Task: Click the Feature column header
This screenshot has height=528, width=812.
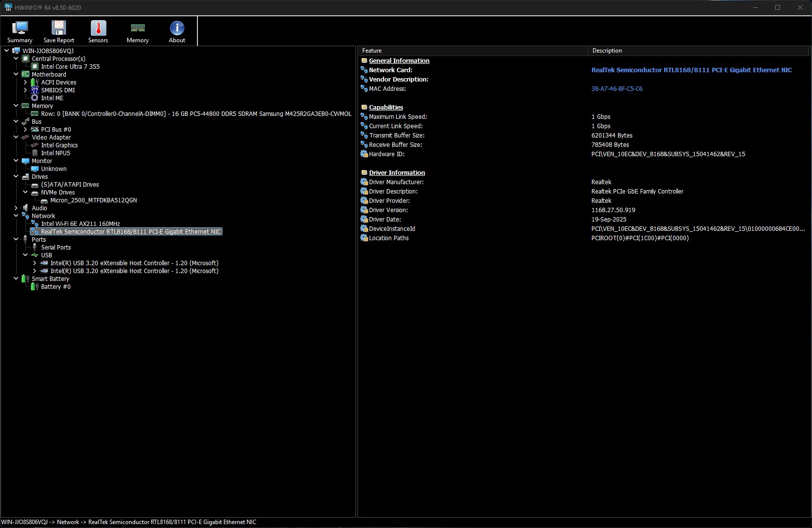Action: [473, 51]
